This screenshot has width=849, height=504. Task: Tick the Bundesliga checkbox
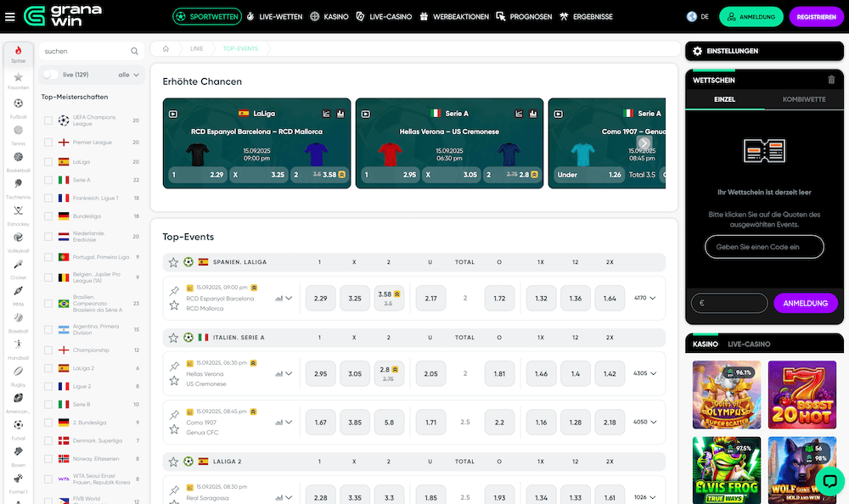pos(48,218)
